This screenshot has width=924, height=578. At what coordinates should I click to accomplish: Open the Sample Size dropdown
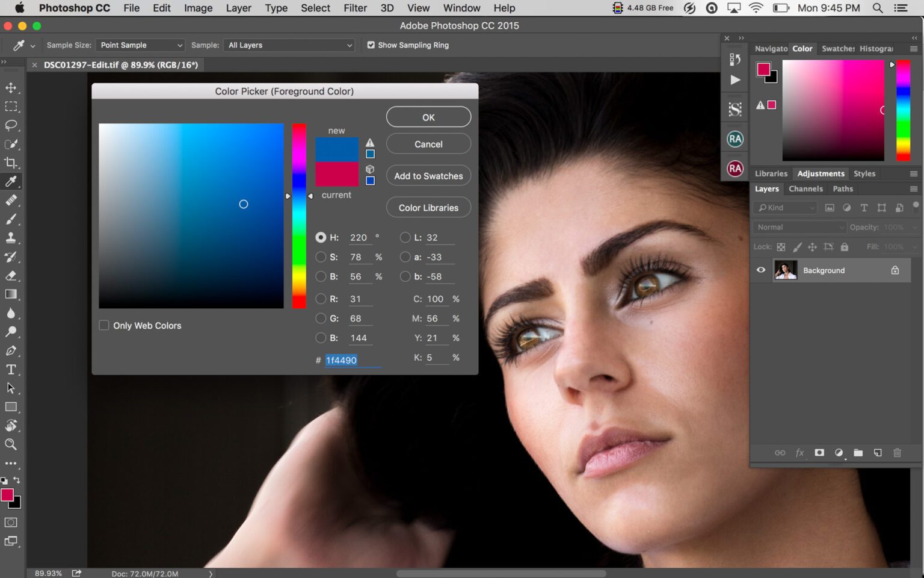coord(140,45)
